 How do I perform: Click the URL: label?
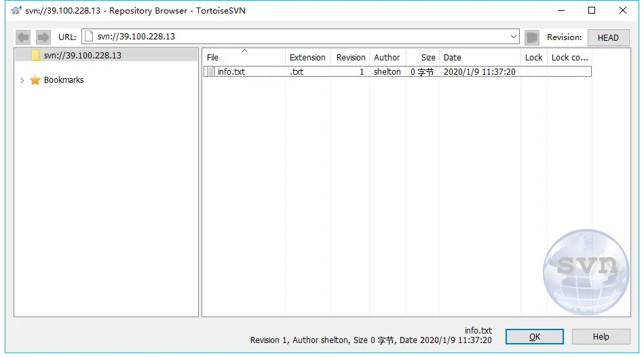tap(67, 37)
